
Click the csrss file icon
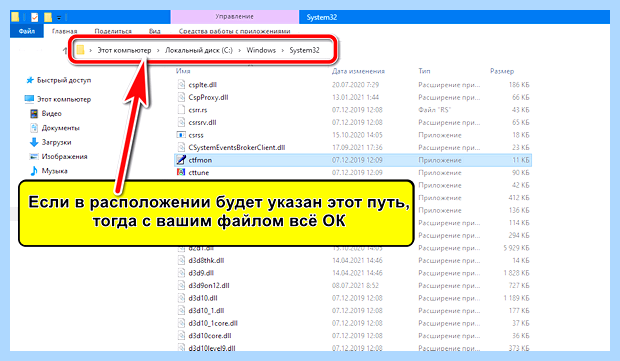181,135
